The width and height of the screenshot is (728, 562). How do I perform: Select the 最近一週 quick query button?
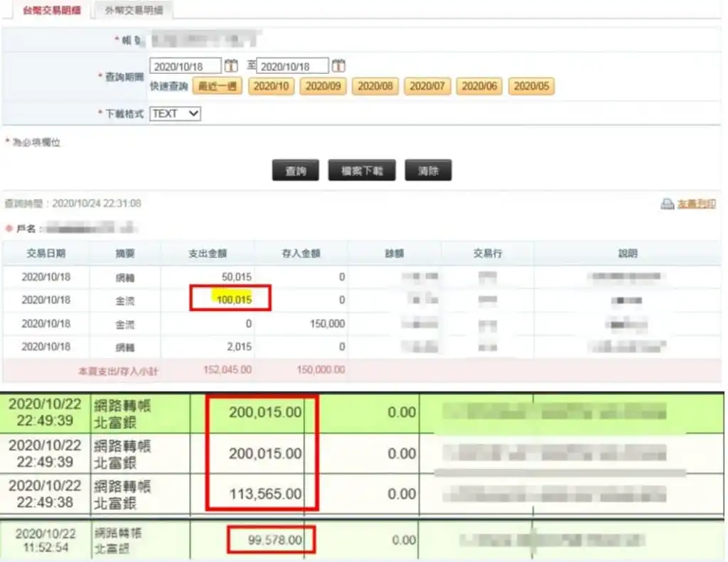tap(217, 85)
